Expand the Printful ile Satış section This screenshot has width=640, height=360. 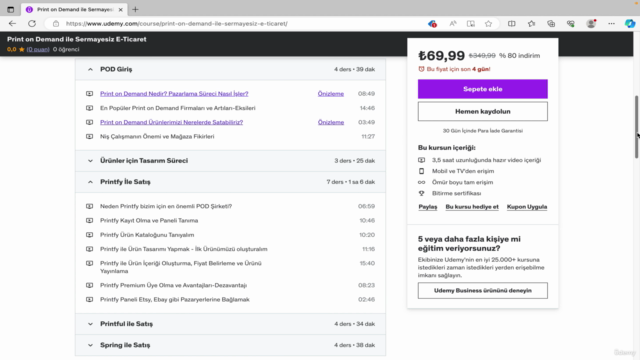click(x=230, y=324)
